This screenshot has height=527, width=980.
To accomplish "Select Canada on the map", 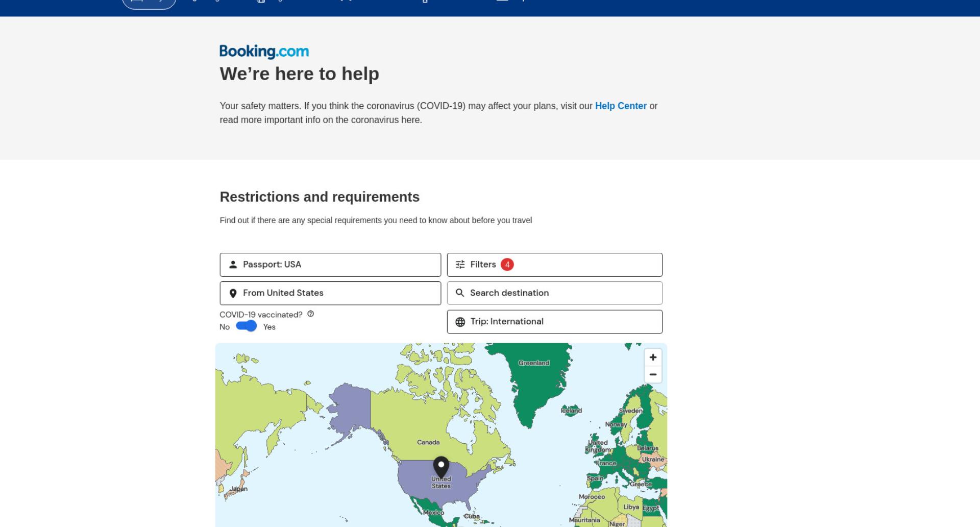I will coord(428,442).
